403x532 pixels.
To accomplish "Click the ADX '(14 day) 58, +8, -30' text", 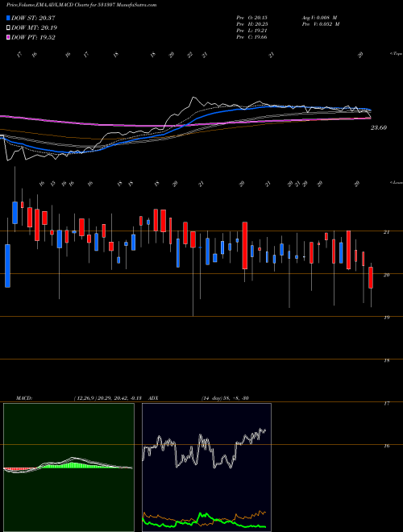I will tap(225, 398).
